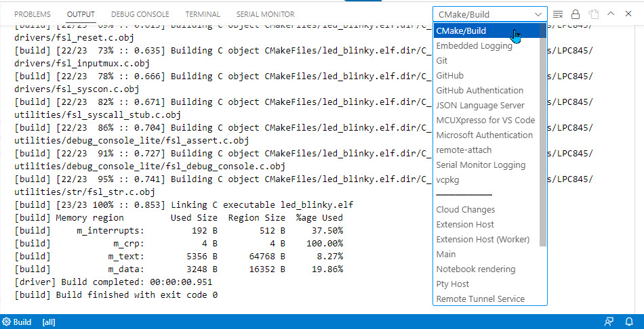The width and height of the screenshot is (644, 329).
Task: Select Extension Host (Worker) from the list
Action: [483, 239]
